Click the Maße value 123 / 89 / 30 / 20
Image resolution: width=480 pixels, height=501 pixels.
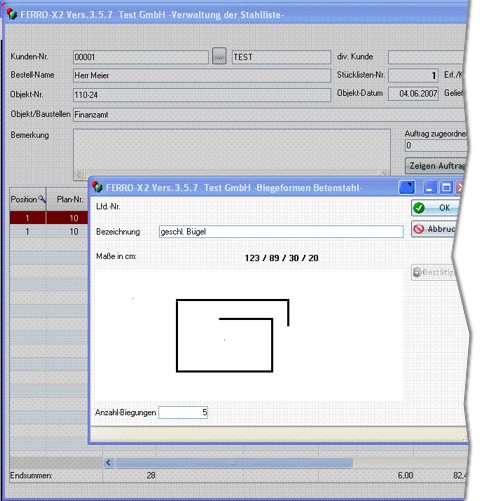coord(281,258)
